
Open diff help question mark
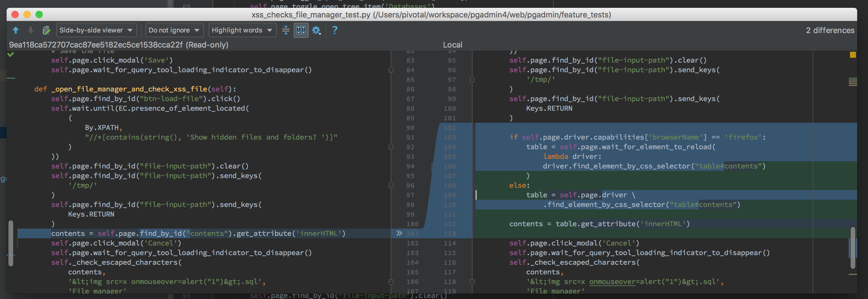tap(335, 30)
